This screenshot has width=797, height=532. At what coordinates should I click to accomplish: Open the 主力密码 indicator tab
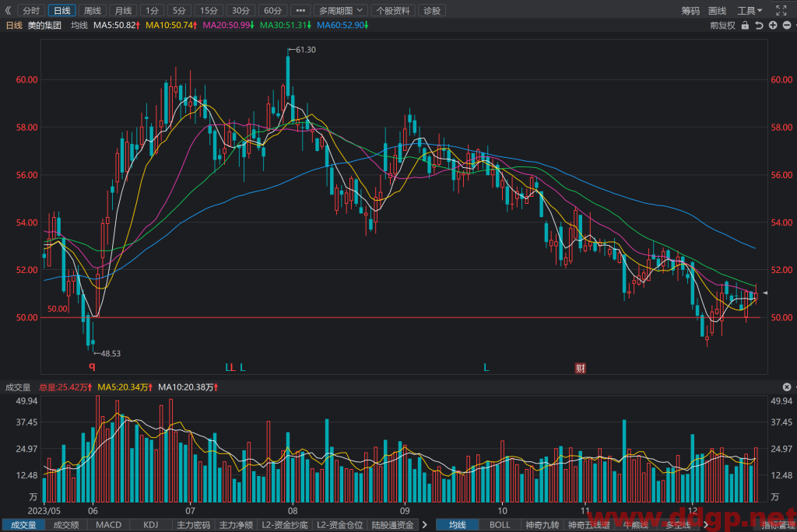click(x=193, y=525)
